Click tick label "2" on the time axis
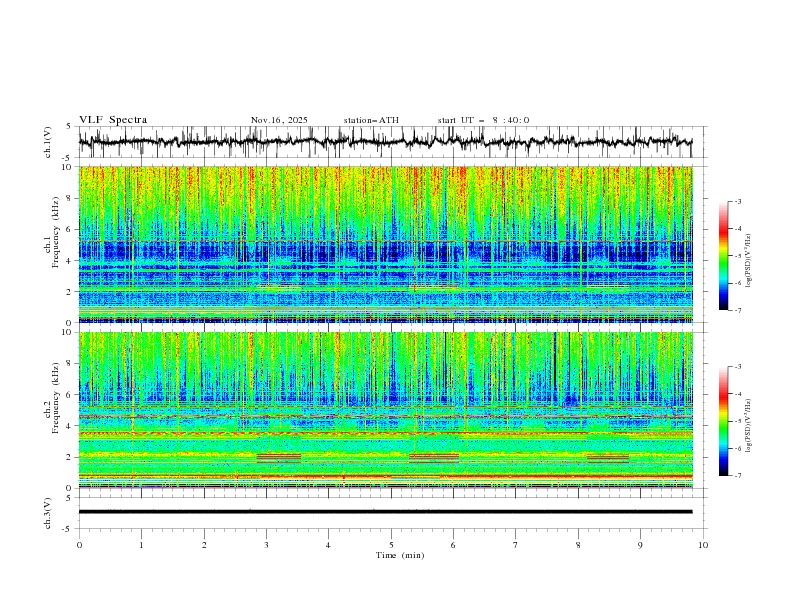 pos(204,545)
